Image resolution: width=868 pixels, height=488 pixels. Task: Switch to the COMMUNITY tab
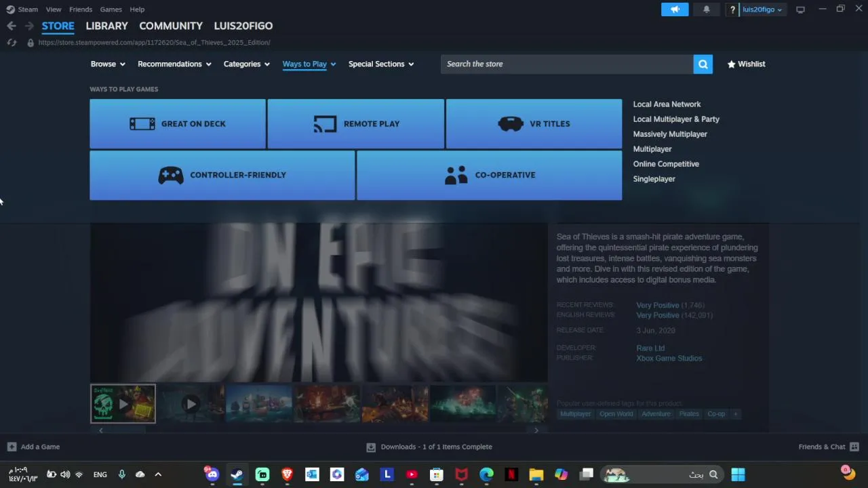click(x=171, y=26)
